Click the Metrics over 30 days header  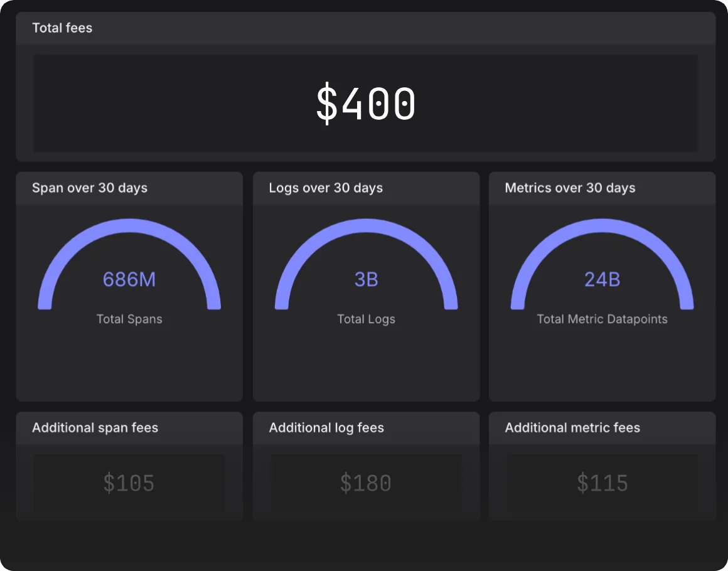coord(570,188)
